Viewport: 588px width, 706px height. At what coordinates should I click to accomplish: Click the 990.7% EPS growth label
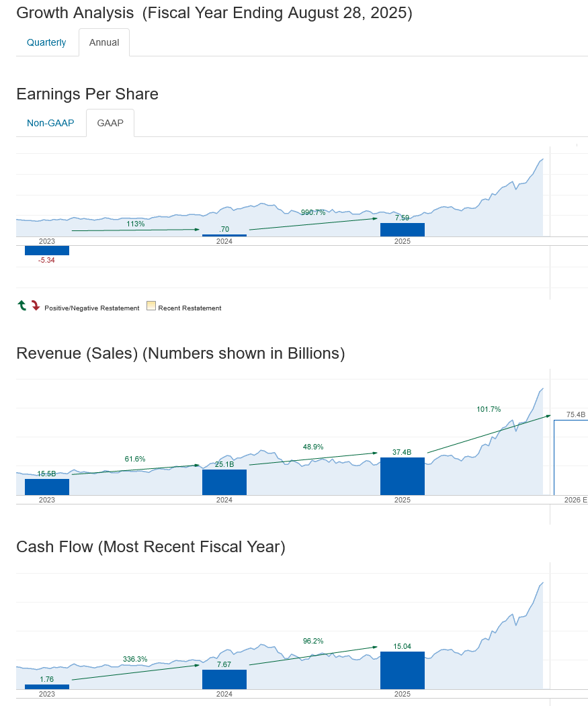[313, 212]
